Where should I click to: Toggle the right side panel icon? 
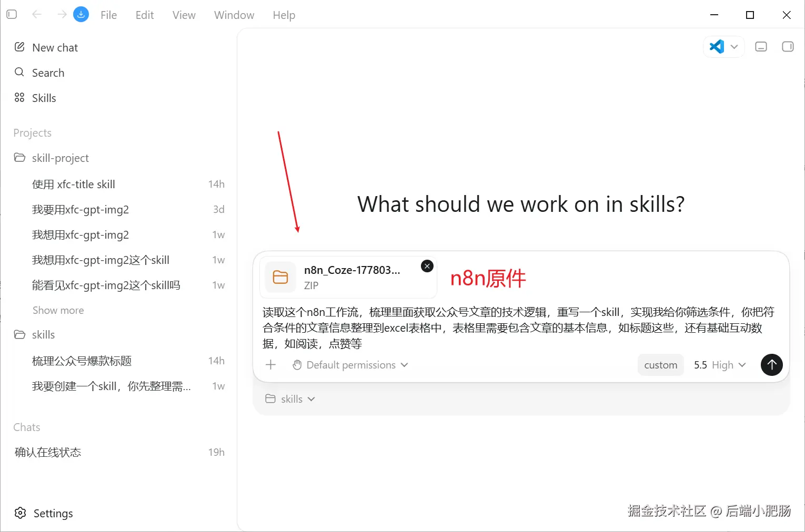[788, 47]
